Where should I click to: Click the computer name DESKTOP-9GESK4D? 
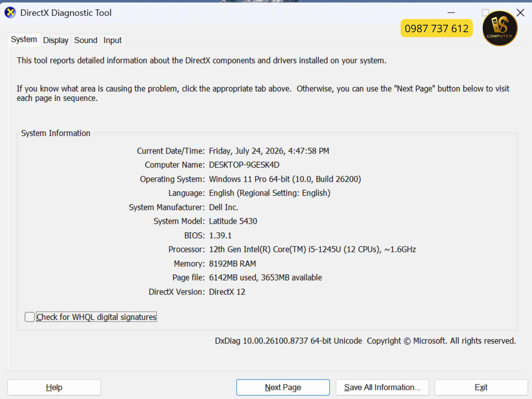(x=244, y=165)
